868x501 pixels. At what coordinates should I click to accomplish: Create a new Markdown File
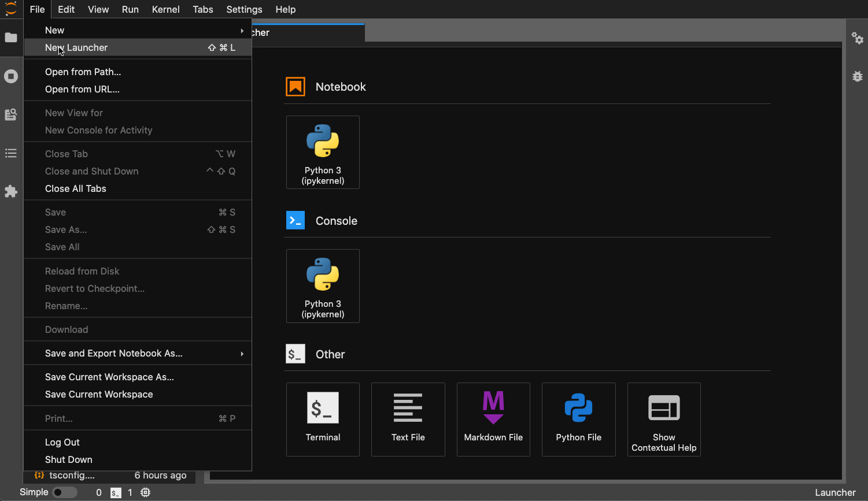(x=493, y=419)
